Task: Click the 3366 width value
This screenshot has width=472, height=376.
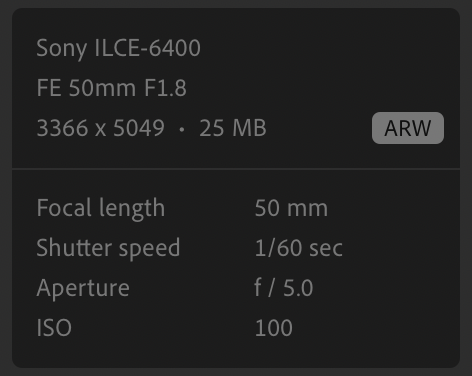Action: [62, 128]
